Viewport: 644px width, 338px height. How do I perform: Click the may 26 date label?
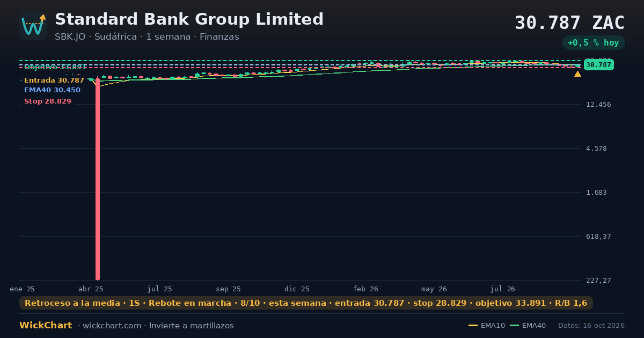click(x=434, y=289)
